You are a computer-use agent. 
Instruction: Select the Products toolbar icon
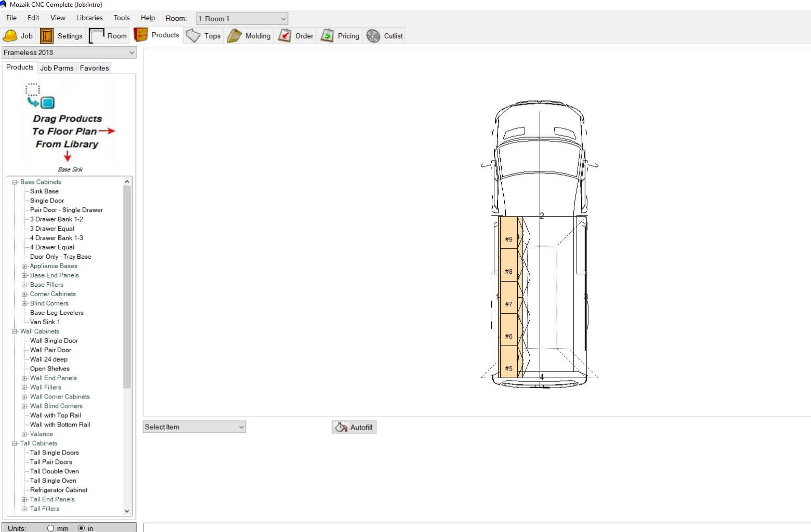click(x=141, y=35)
